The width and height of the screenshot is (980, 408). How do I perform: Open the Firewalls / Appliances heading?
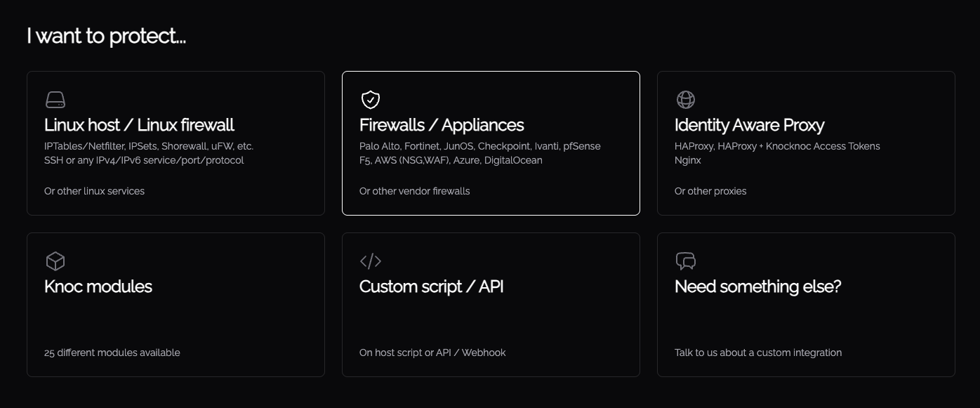click(442, 125)
